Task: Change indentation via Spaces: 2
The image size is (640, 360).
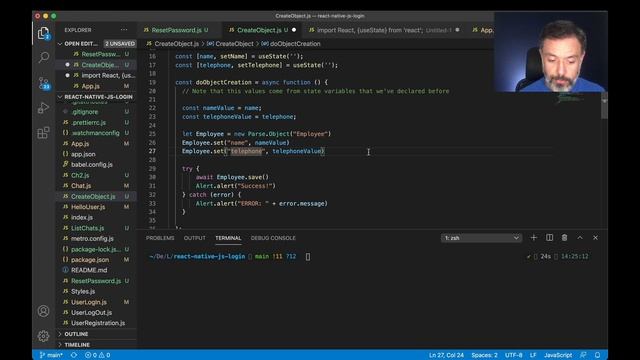Action: pyautogui.click(x=484, y=355)
